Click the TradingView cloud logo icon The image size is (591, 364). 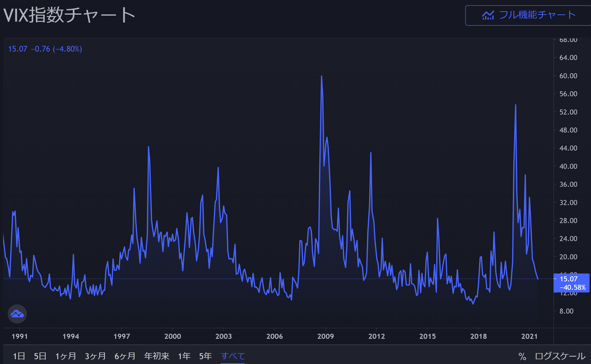[17, 314]
